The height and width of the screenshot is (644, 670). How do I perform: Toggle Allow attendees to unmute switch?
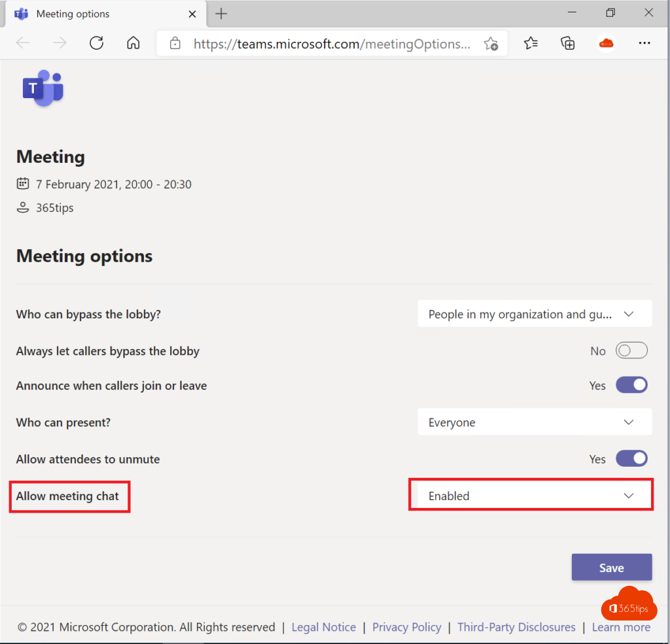coord(631,459)
